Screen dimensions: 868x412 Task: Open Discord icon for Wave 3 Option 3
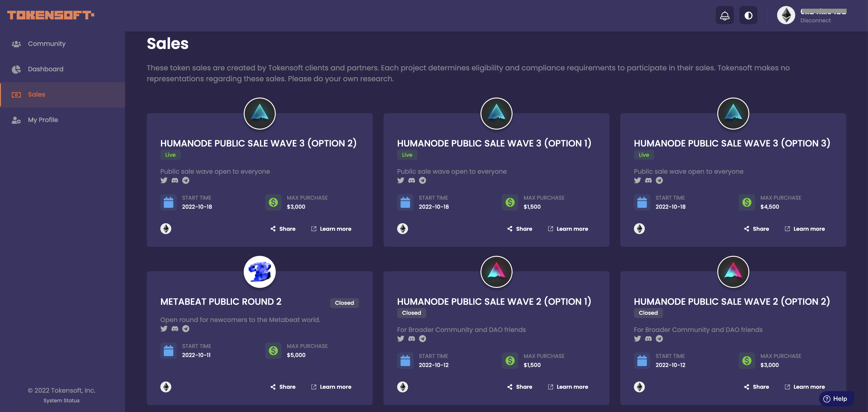649,180
